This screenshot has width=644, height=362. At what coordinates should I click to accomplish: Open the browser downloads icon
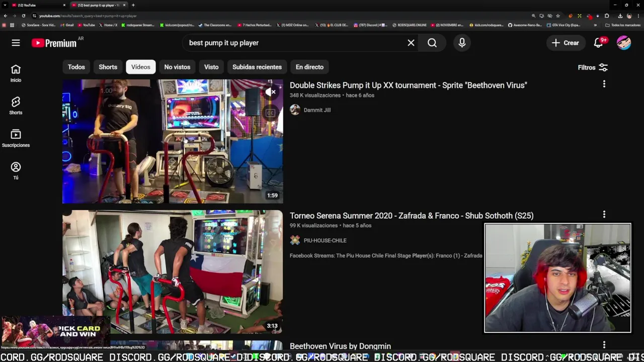pyautogui.click(x=620, y=16)
